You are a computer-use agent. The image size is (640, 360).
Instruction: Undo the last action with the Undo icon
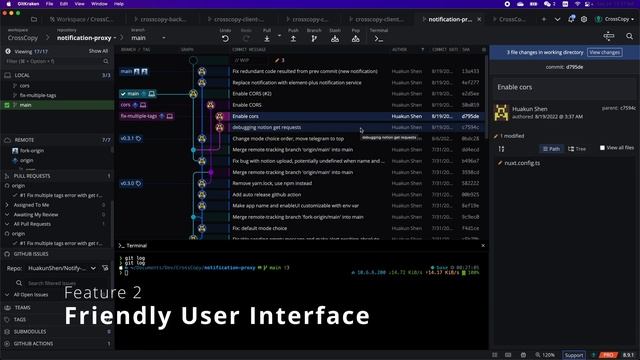coord(225,38)
